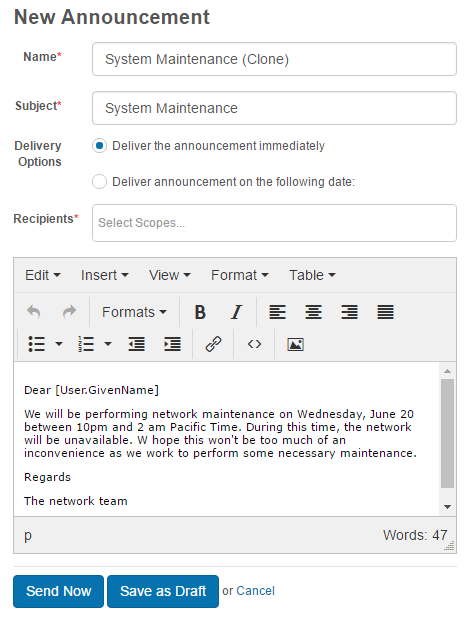This screenshot has height=618, width=467.
Task: Click the Bold formatting icon
Action: coord(200,312)
